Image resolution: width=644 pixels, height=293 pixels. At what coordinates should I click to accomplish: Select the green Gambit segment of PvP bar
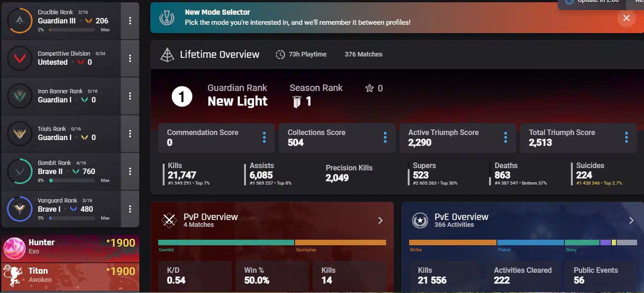click(226, 242)
